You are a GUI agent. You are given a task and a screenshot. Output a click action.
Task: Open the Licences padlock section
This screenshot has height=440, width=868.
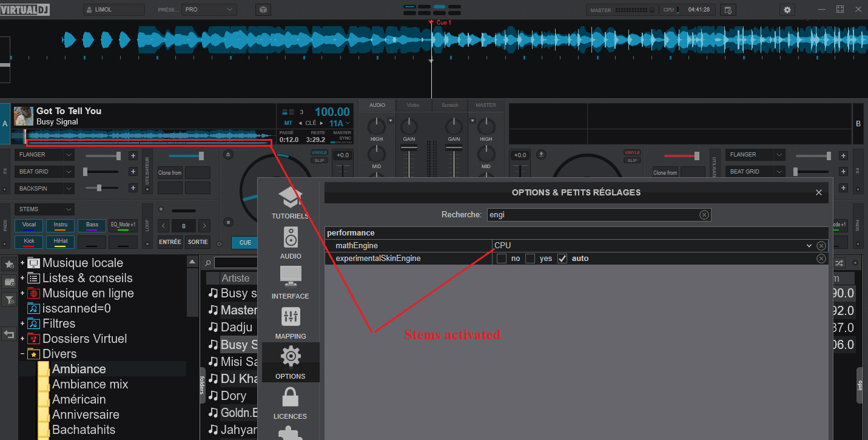click(290, 402)
